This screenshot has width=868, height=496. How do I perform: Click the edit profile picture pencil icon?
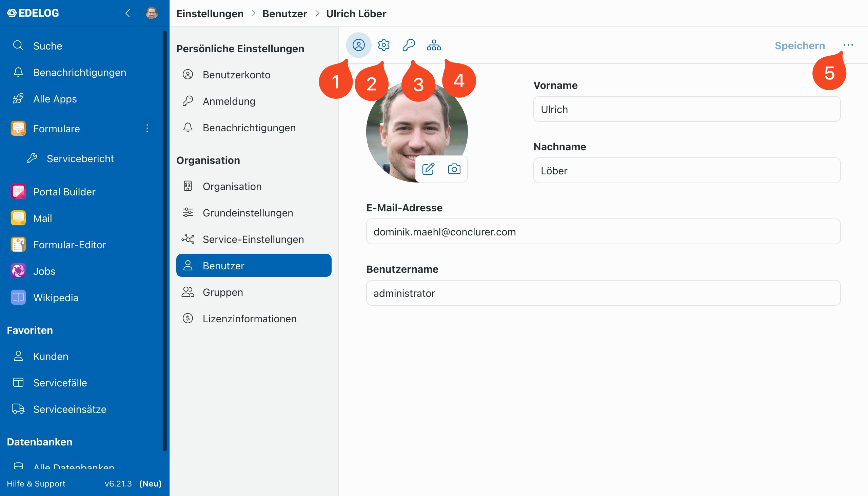[428, 169]
